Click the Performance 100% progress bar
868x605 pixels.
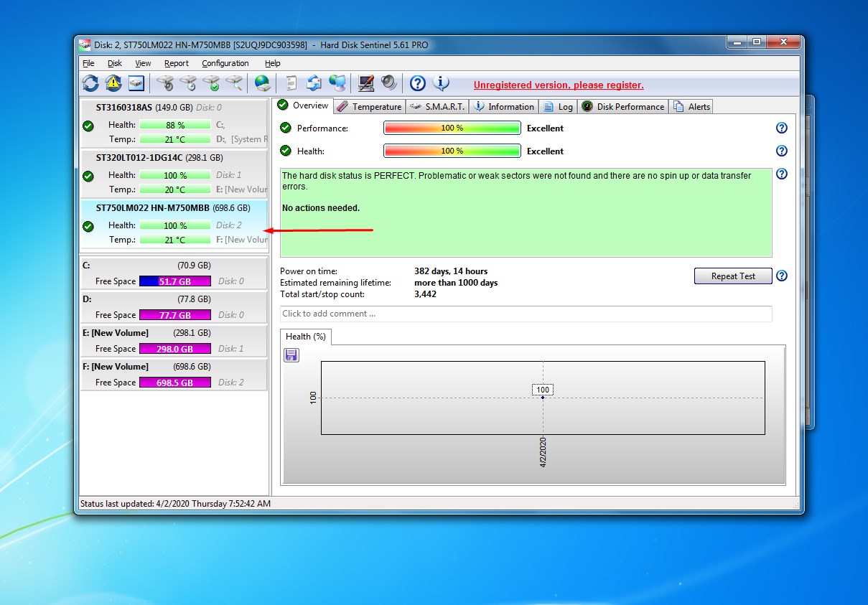coord(452,127)
